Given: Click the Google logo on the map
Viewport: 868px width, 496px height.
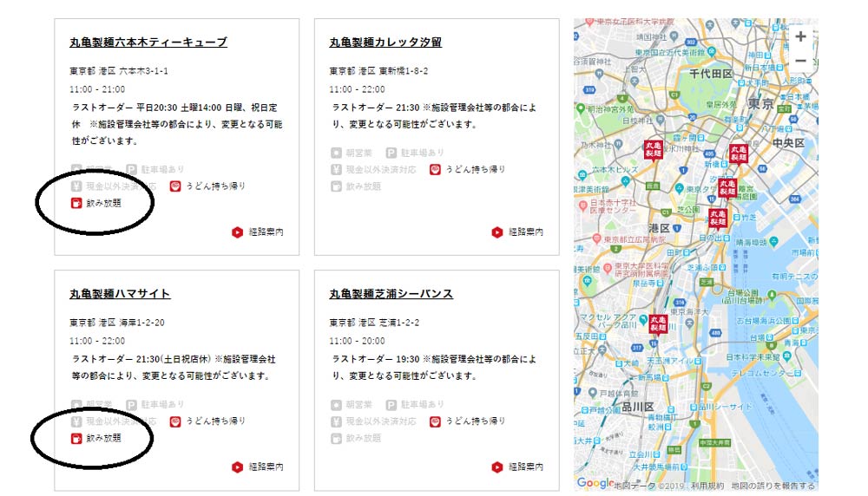Looking at the screenshot, I should coord(595,483).
